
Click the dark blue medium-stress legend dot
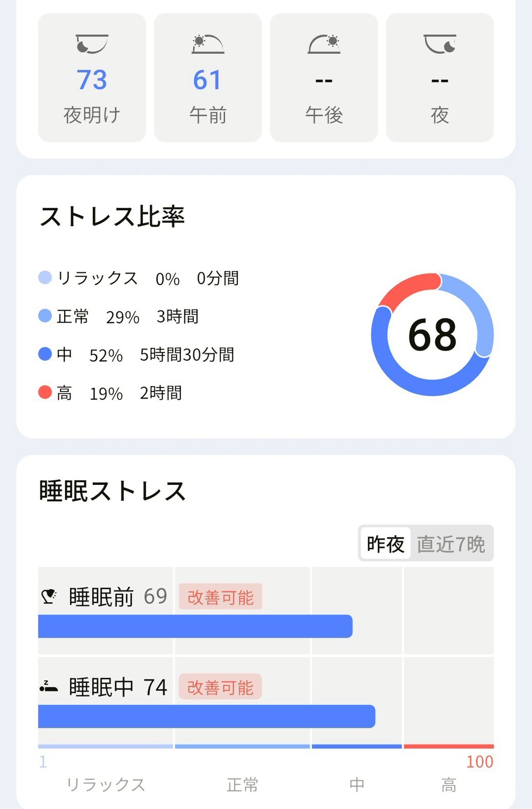[x=45, y=354]
